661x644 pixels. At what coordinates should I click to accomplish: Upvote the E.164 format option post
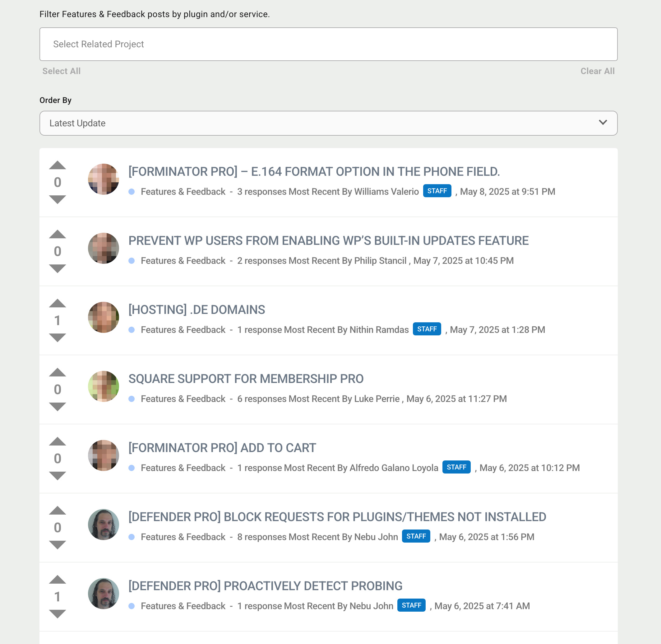pos(58,165)
